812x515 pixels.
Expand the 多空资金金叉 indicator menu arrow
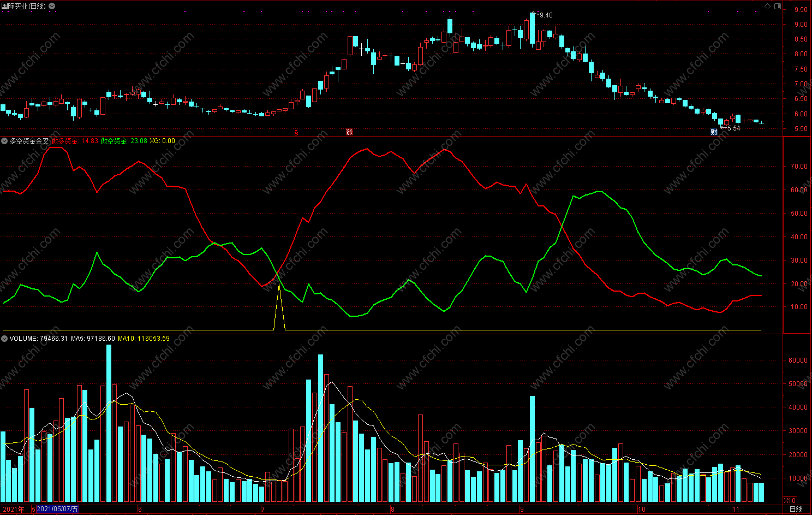pos(4,141)
